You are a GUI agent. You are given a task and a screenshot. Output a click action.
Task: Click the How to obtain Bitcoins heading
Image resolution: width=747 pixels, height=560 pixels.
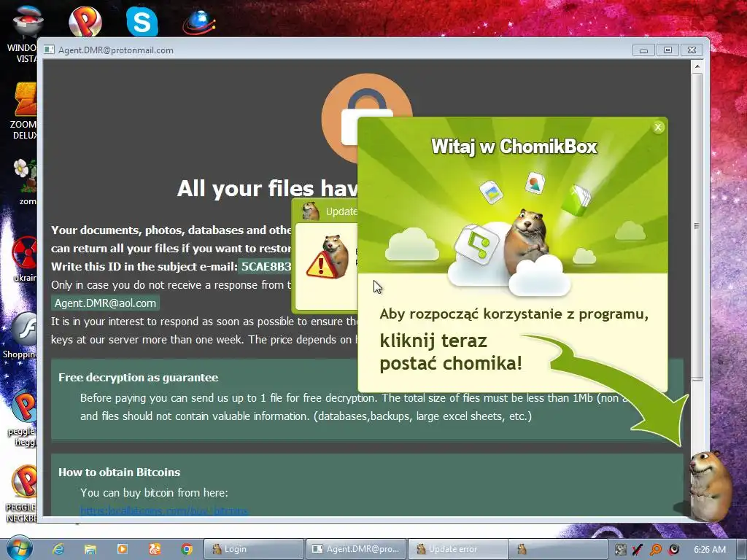[x=119, y=472]
